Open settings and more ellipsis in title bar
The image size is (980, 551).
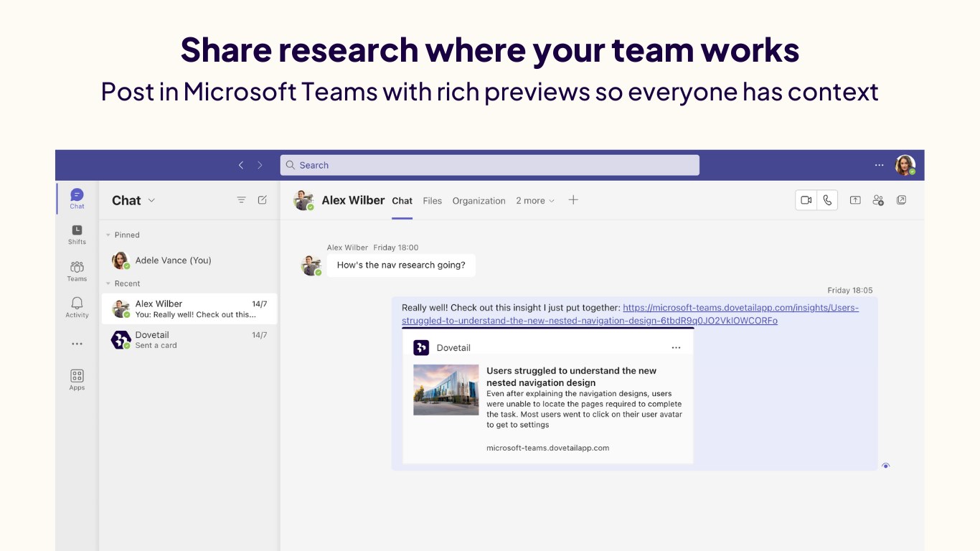click(879, 165)
